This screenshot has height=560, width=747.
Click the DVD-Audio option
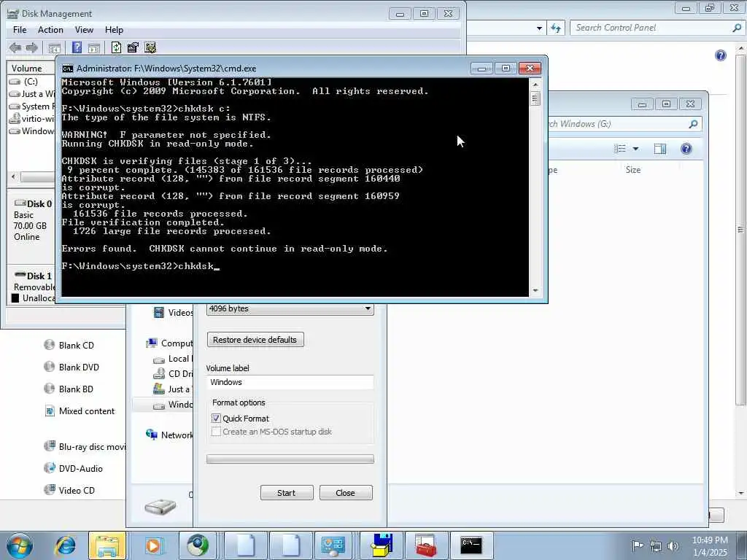(x=74, y=469)
